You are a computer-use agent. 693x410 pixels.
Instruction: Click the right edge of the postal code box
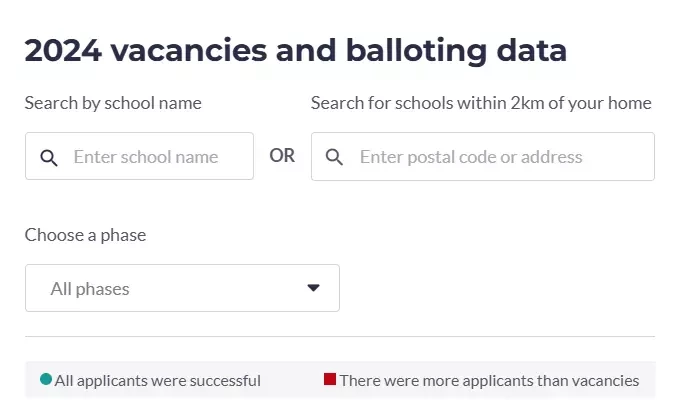click(653, 156)
